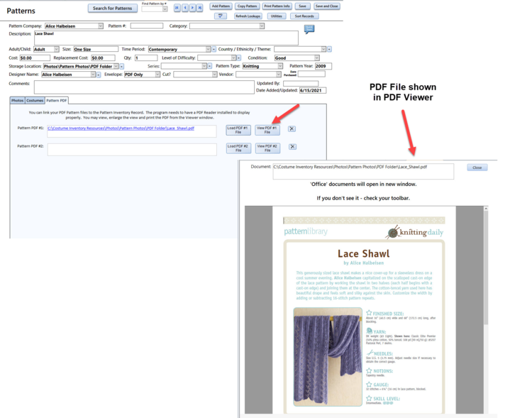Viewport: 532px width, 418px height.
Task: Click into the Comments text field
Action: [142, 87]
